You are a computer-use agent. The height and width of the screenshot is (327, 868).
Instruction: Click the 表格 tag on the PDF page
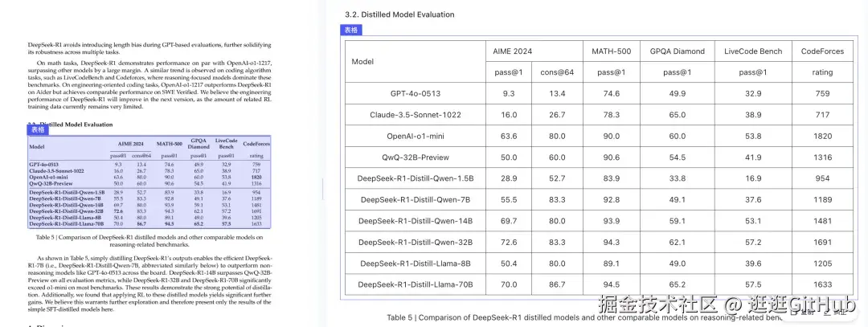click(x=39, y=129)
